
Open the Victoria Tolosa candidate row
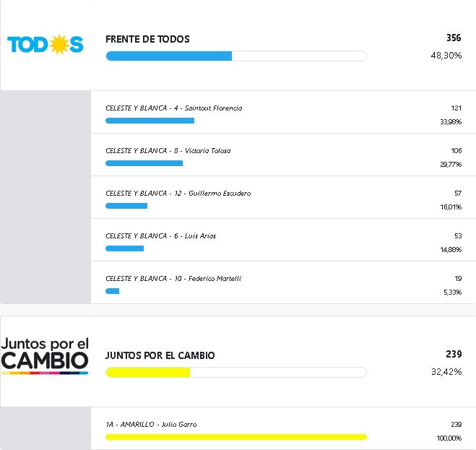[168, 151]
